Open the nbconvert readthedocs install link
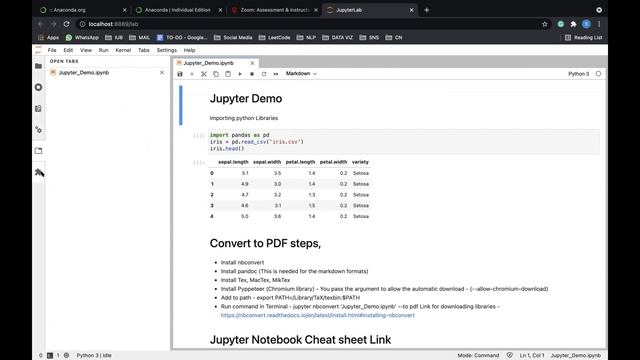The width and height of the screenshot is (640, 360). tap(318, 315)
